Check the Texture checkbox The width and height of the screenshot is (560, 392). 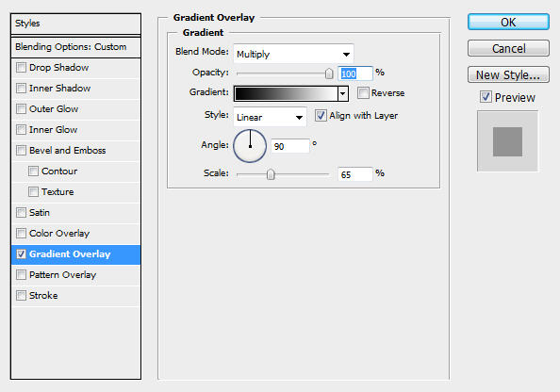tap(33, 191)
